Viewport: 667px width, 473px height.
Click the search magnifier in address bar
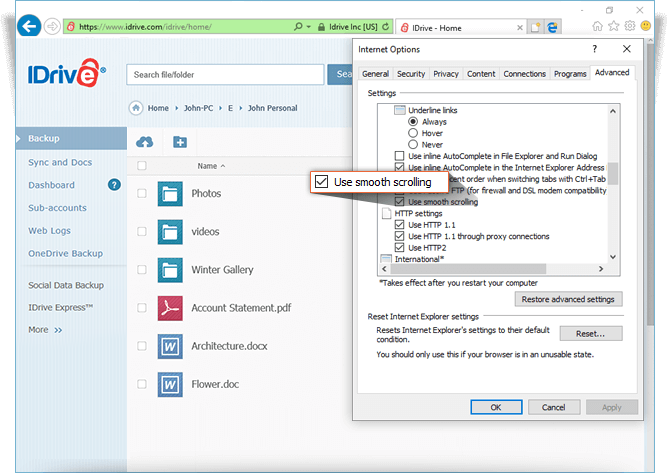pyautogui.click(x=298, y=27)
